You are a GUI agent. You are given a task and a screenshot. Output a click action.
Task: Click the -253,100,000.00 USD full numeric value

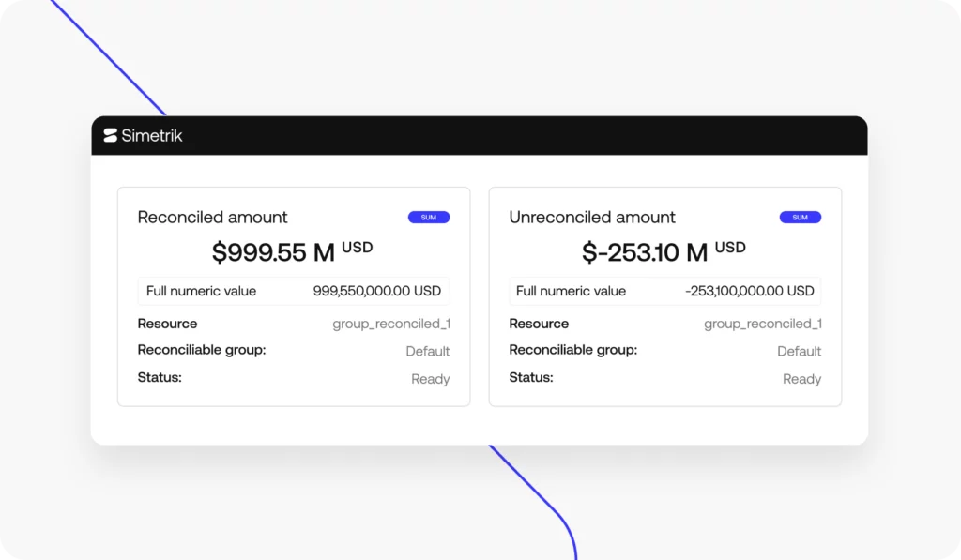click(749, 291)
